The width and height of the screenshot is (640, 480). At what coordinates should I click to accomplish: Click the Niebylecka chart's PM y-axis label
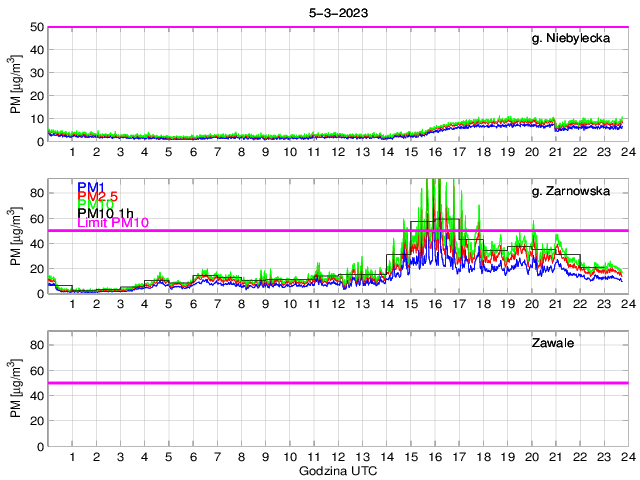16,86
